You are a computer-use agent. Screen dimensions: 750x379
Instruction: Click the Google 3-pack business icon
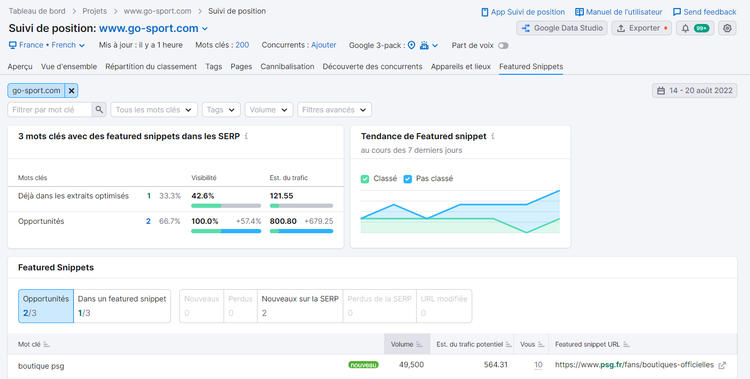(x=424, y=45)
